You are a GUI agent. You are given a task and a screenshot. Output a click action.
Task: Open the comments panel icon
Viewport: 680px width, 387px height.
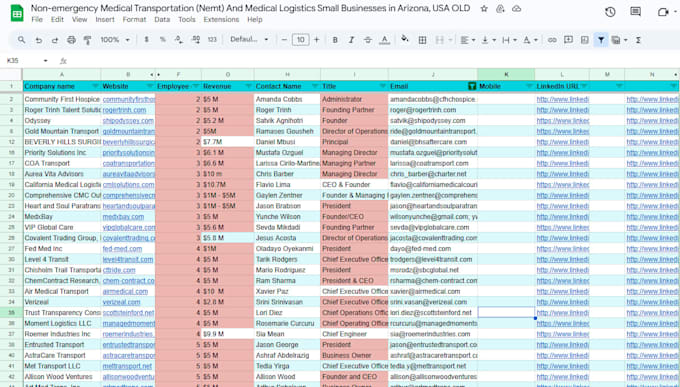click(x=635, y=12)
